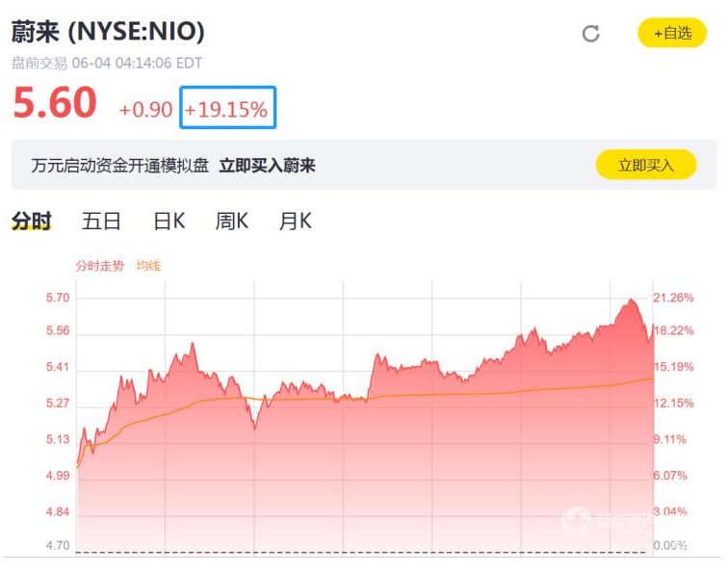Open the 月K chart tab
This screenshot has height=575, width=728.
tap(296, 221)
